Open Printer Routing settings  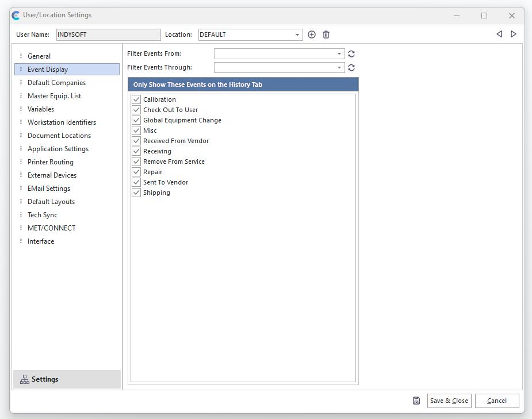click(x=67, y=162)
